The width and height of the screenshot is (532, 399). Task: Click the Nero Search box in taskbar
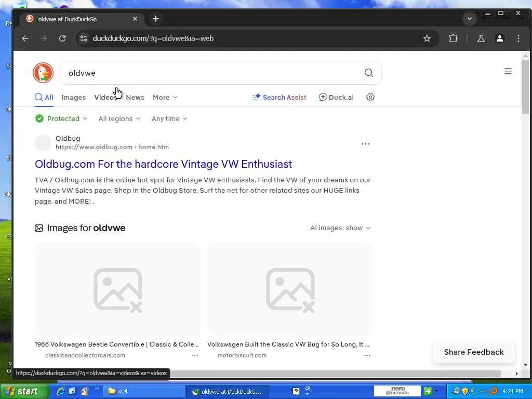pyautogui.click(x=397, y=391)
